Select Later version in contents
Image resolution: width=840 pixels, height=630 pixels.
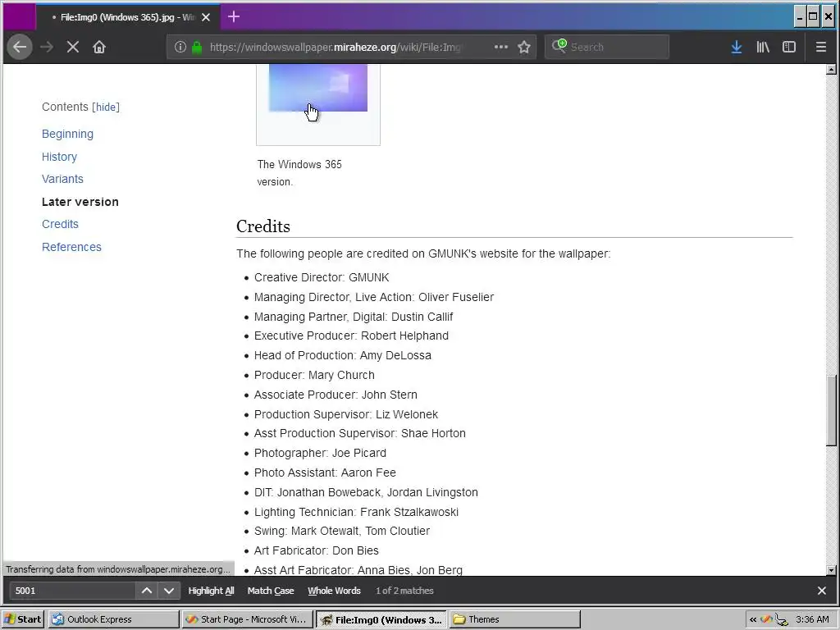(80, 202)
